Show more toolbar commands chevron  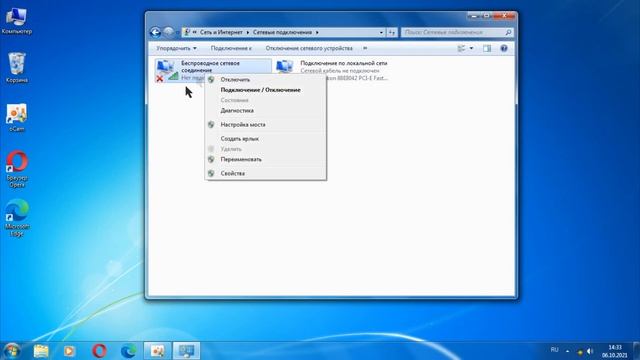tap(365, 48)
